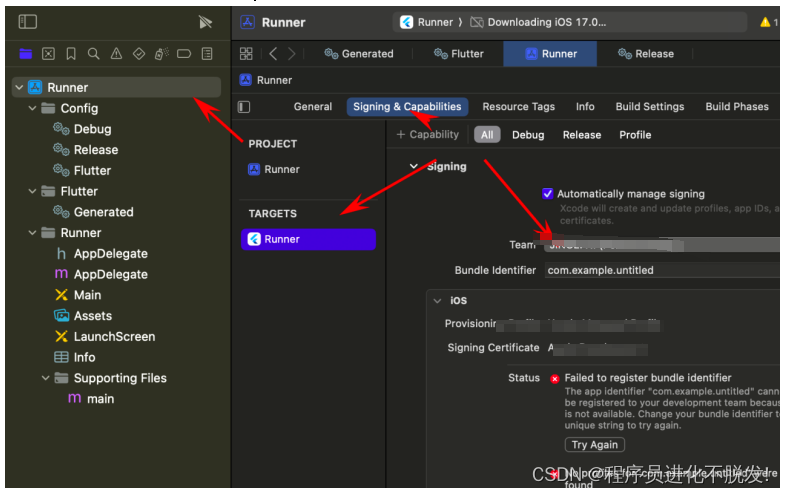
Task: Select the Debug configuration filter
Action: tap(528, 135)
